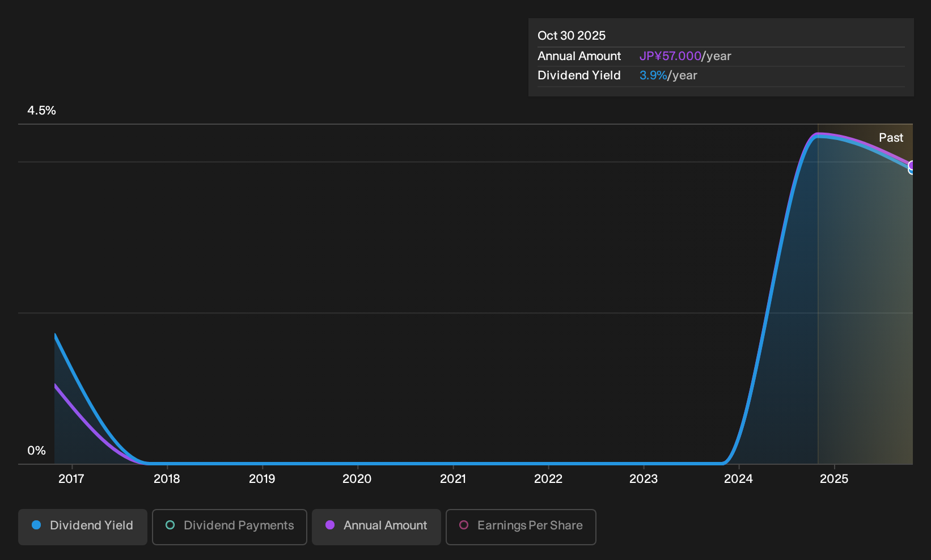Screen dimensions: 931x560
Task: Click the 2021 x-axis label
Action: pyautogui.click(x=453, y=479)
